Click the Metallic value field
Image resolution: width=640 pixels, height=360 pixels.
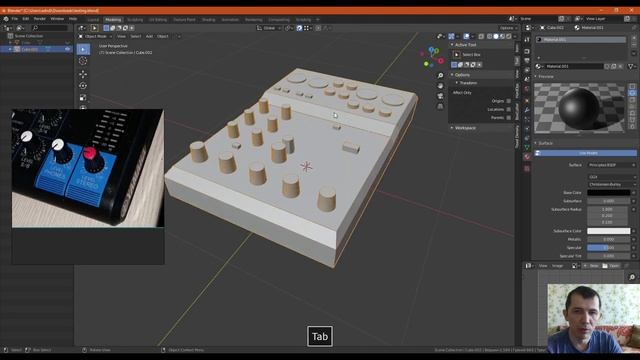click(609, 239)
